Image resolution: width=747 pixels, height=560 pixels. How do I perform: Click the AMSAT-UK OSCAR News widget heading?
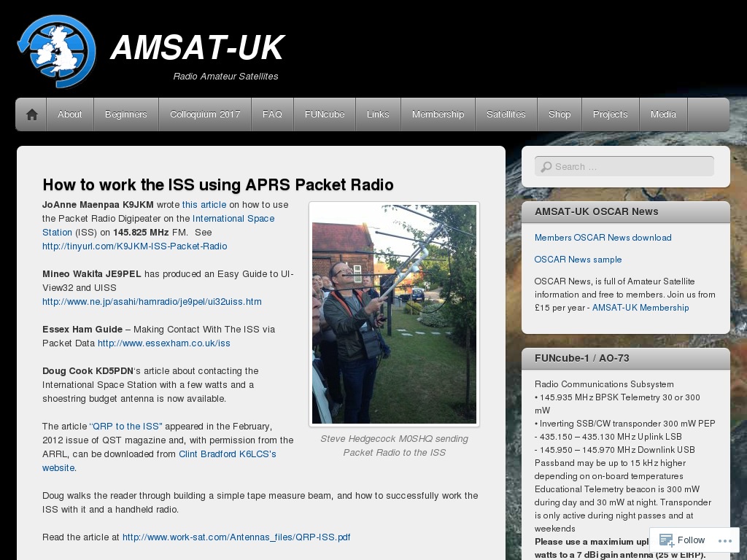(x=597, y=212)
